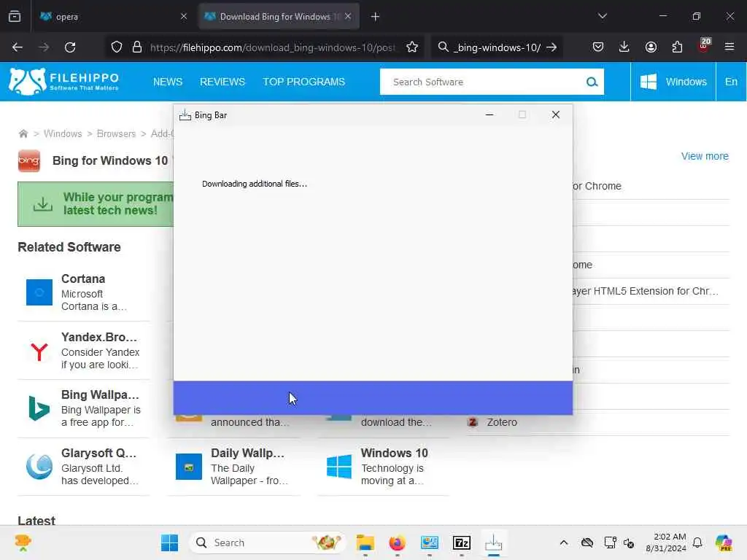747x560 pixels.
Task: Click the FileHippo logo
Action: pyautogui.click(x=63, y=82)
